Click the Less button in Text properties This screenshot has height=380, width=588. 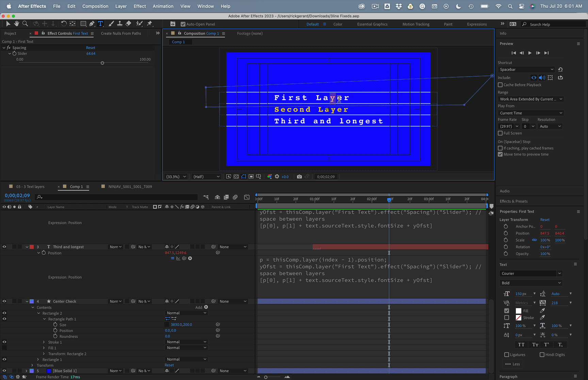(512, 364)
